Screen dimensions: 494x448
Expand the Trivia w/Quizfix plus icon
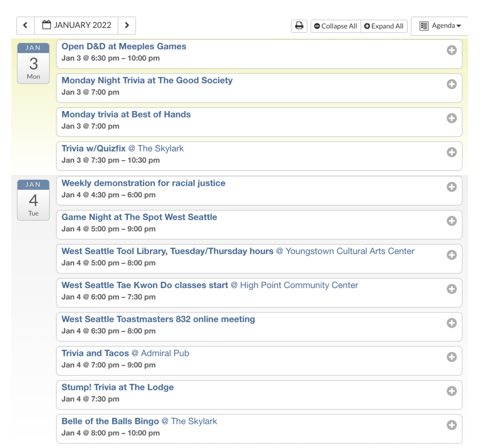click(x=452, y=152)
